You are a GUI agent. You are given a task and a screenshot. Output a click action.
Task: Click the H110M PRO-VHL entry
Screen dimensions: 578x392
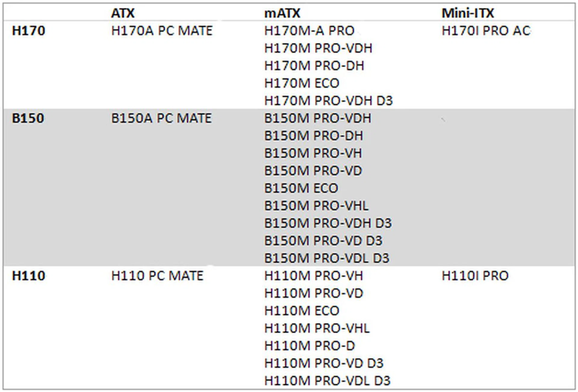pyautogui.click(x=317, y=328)
